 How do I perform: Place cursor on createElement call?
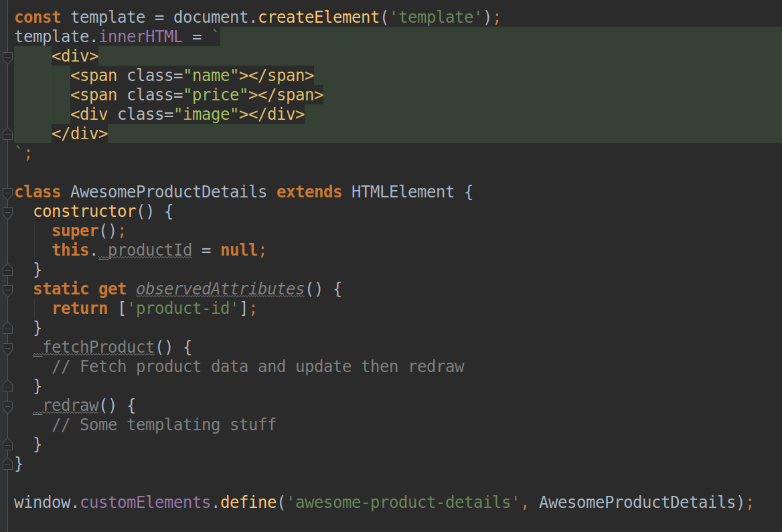pyautogui.click(x=319, y=17)
